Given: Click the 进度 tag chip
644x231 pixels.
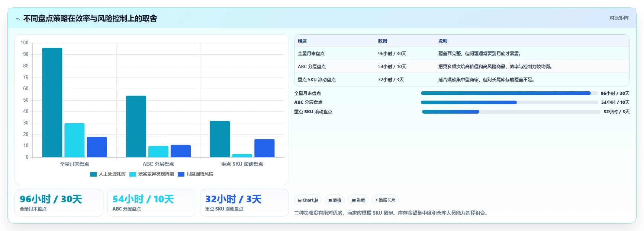Looking at the screenshot, I should pyautogui.click(x=358, y=200).
